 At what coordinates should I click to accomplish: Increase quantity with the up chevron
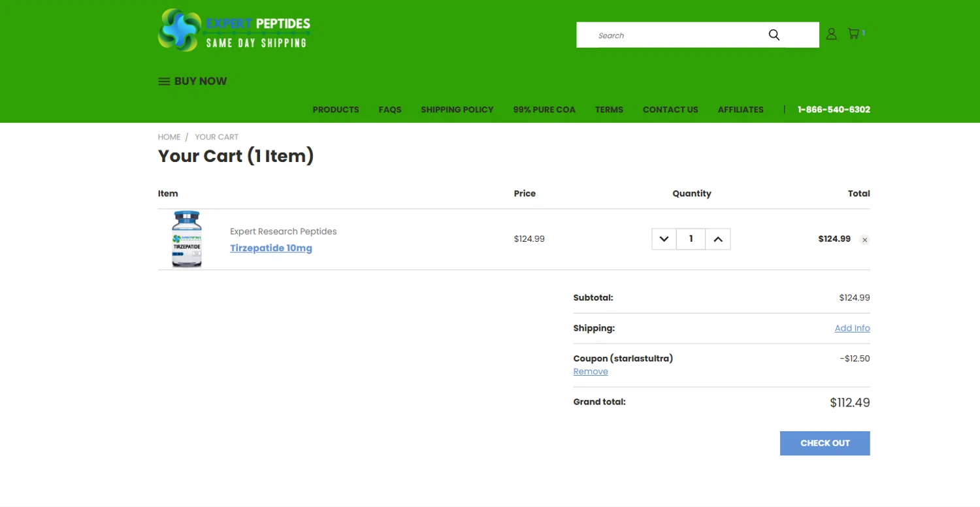pyautogui.click(x=717, y=239)
